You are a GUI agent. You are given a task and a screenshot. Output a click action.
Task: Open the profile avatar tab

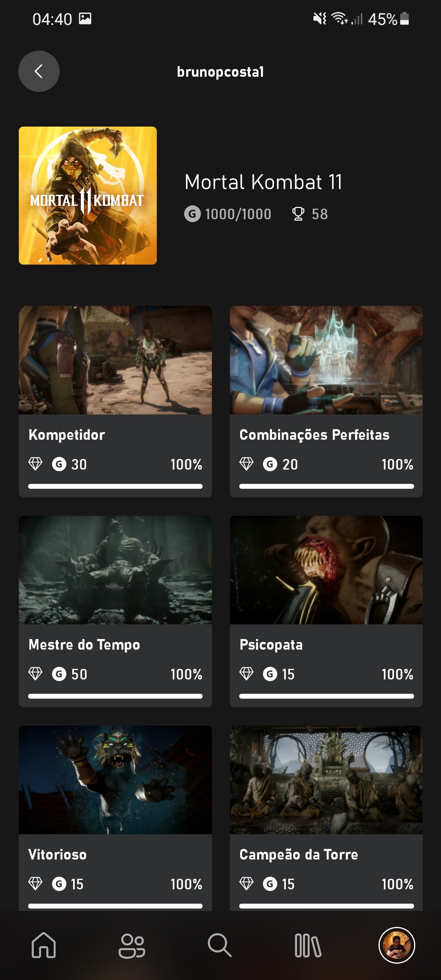pyautogui.click(x=396, y=945)
